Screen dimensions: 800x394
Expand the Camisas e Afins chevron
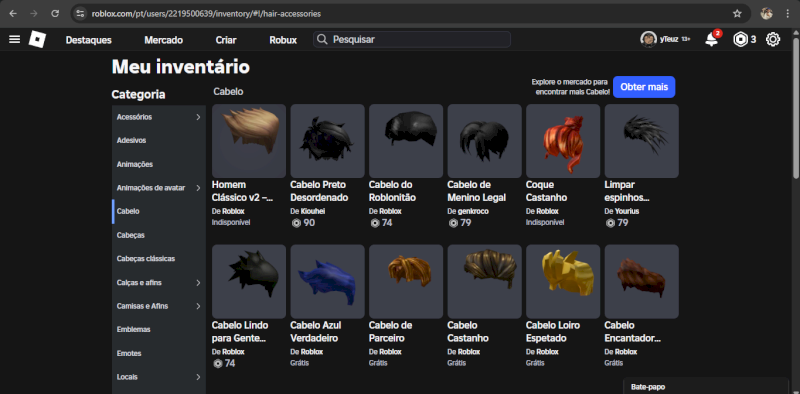coord(198,306)
